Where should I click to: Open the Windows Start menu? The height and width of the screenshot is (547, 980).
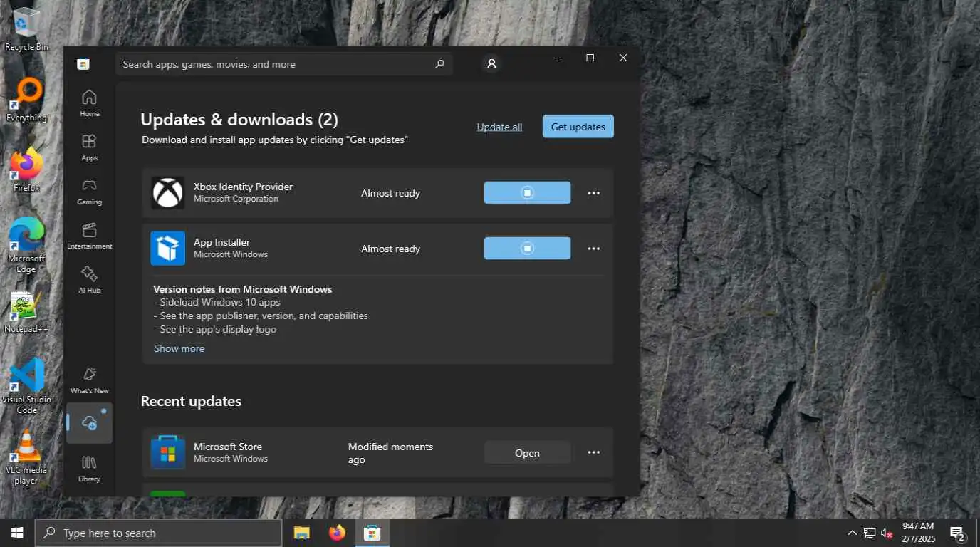point(17,533)
